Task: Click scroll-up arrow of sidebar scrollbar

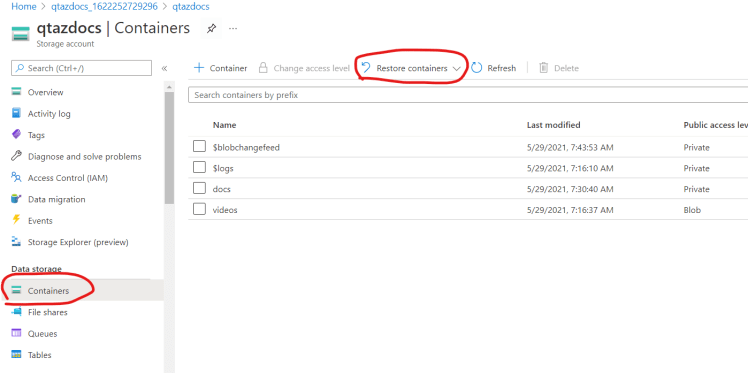Action: click(x=169, y=87)
